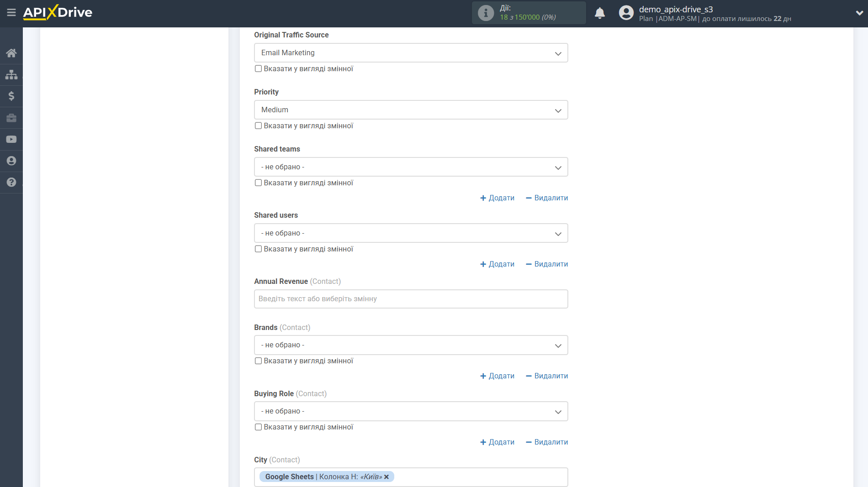
Task: Click Видалити under Shared users
Action: tap(547, 264)
